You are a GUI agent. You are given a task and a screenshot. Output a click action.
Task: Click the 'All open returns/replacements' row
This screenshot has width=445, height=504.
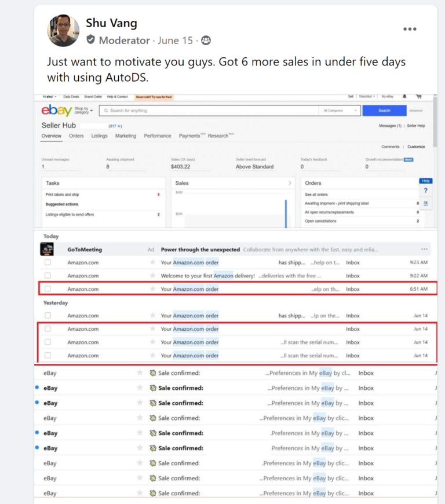pyautogui.click(x=362, y=212)
